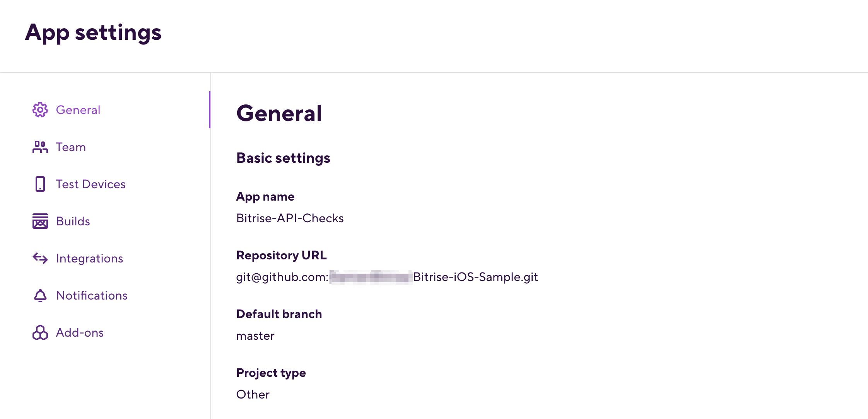Go to the Integrations section
868x419 pixels.
coord(90,258)
